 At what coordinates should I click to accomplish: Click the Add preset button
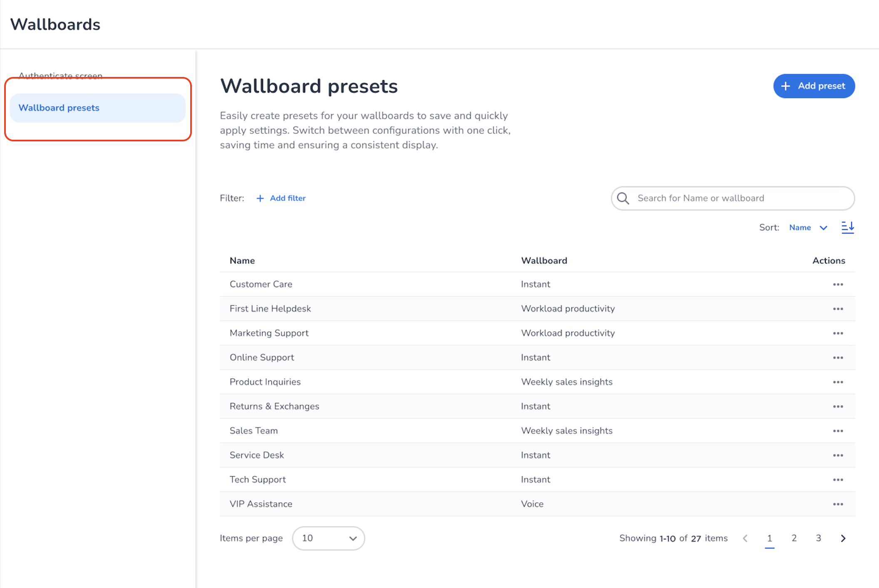(814, 86)
